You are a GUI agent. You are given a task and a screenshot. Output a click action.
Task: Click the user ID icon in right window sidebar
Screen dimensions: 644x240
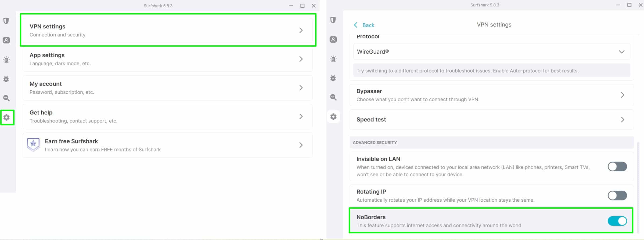(333, 39)
